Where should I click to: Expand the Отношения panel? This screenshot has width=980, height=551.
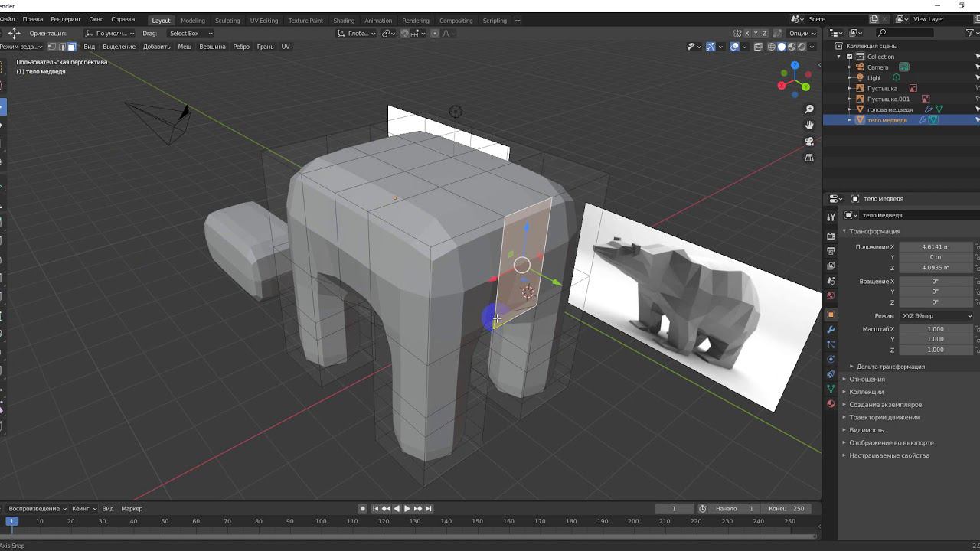coord(867,380)
